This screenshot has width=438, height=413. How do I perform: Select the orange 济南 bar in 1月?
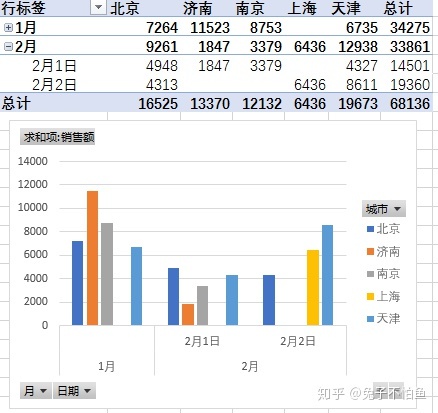click(x=93, y=258)
